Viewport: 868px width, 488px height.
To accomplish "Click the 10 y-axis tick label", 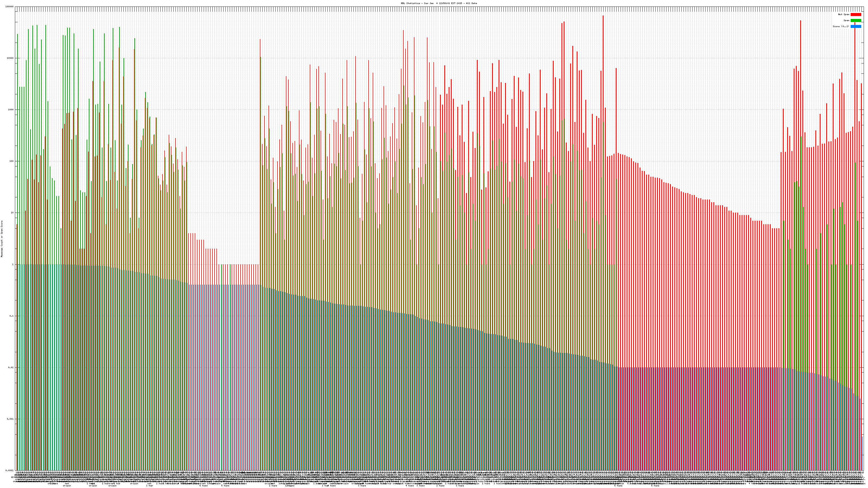I will [12, 213].
